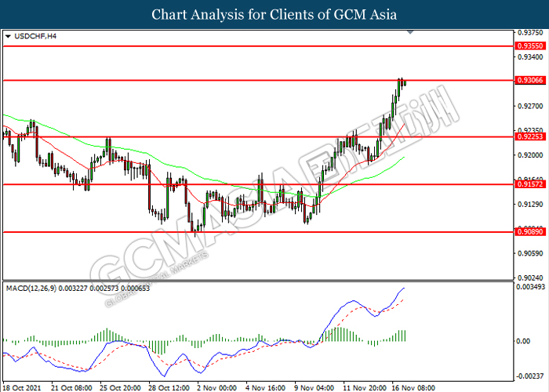Click the 0.93400 price axis label
Viewport: 549px width, 392px height.
coord(530,56)
